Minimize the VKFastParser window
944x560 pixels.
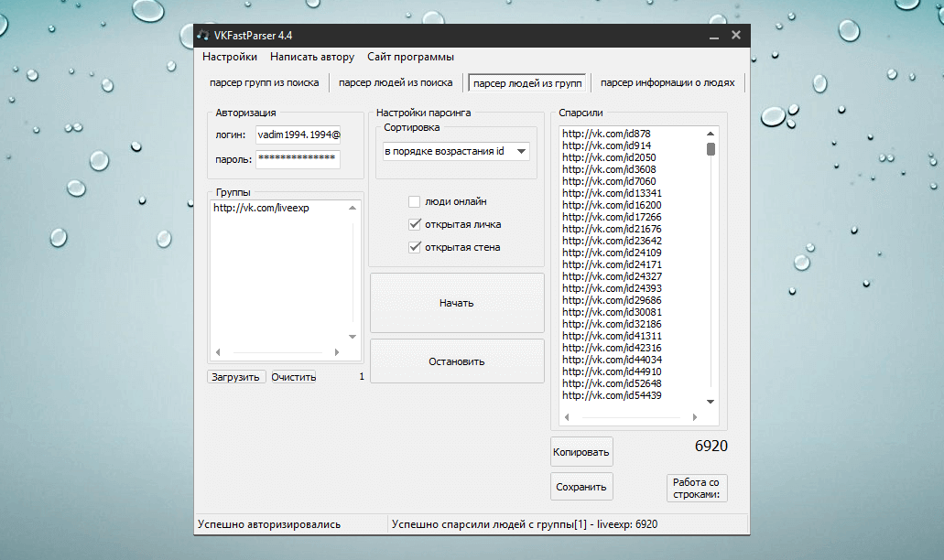713,37
